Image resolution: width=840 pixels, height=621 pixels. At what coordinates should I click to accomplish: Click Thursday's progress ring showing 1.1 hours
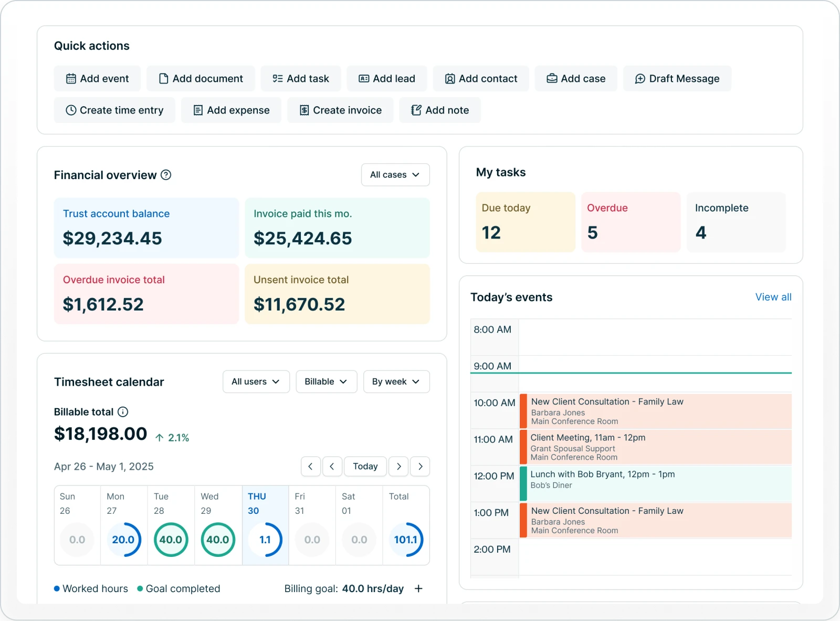coord(265,540)
